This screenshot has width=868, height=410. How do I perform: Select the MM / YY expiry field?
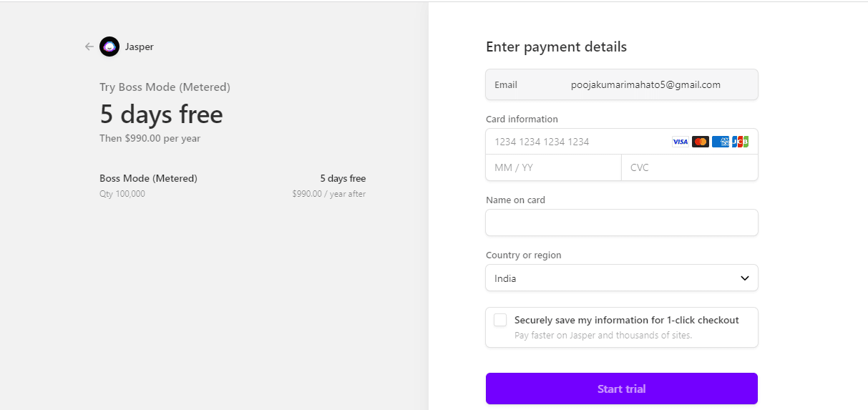pyautogui.click(x=553, y=167)
